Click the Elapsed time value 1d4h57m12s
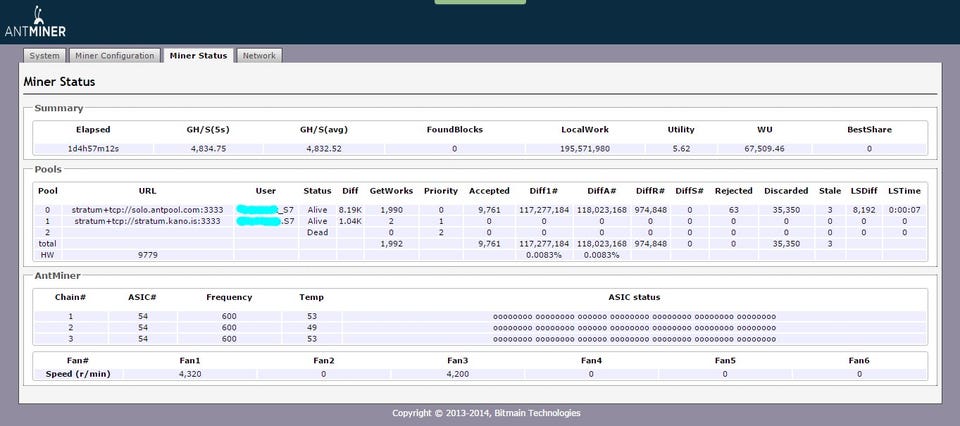Image resolution: width=960 pixels, height=426 pixels. 93,148
